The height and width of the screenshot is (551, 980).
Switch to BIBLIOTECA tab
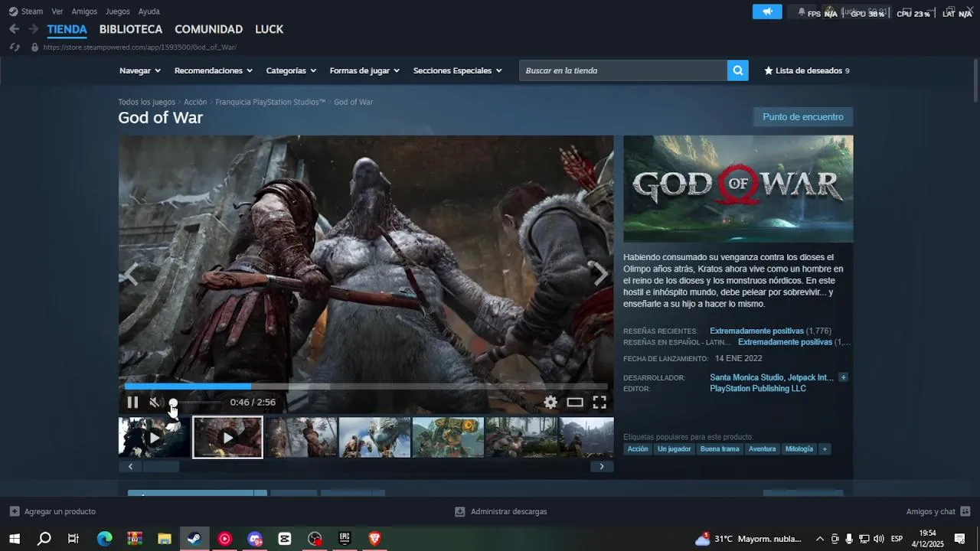[131, 29]
